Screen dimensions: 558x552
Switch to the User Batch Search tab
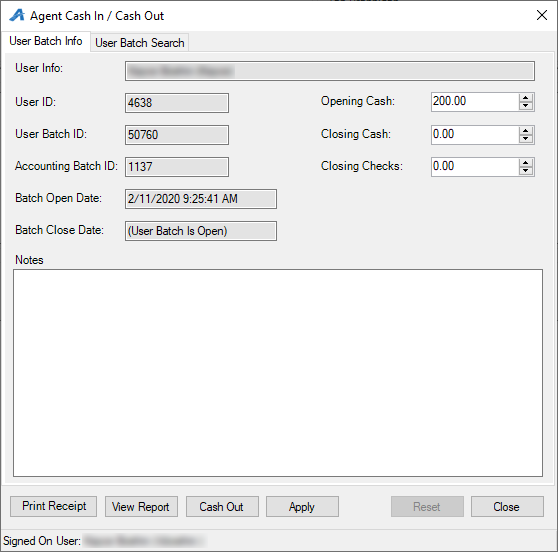[x=140, y=43]
